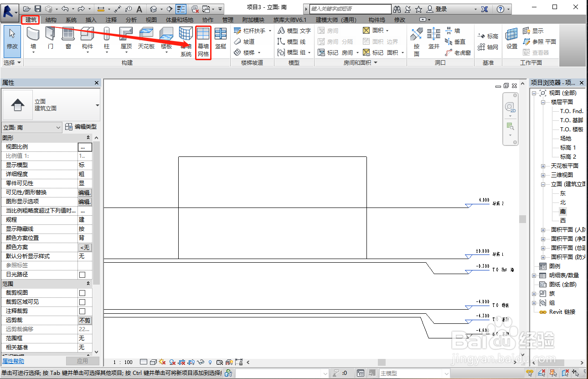Click the 2D navigation wheel icon
The height and width of the screenshot is (379, 588).
510,107
